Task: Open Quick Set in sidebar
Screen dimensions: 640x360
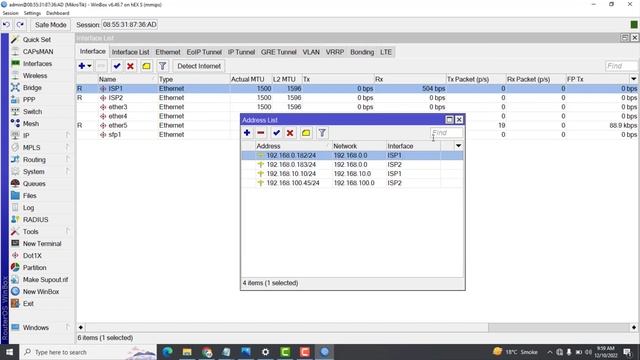Action: point(37,40)
